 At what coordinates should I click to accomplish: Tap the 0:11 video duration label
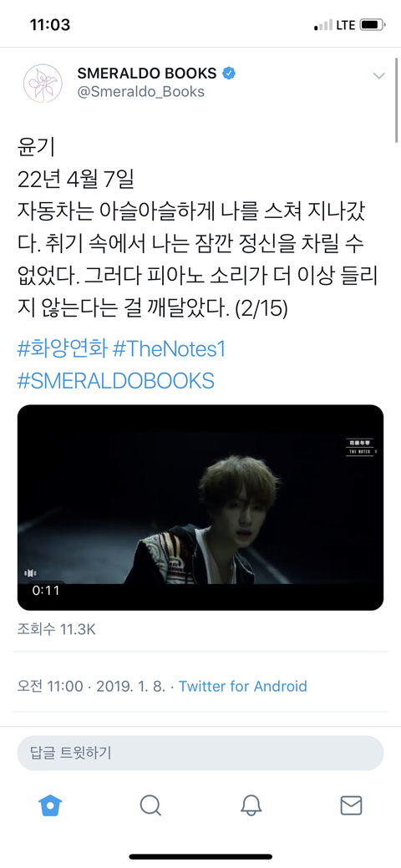[x=45, y=590]
